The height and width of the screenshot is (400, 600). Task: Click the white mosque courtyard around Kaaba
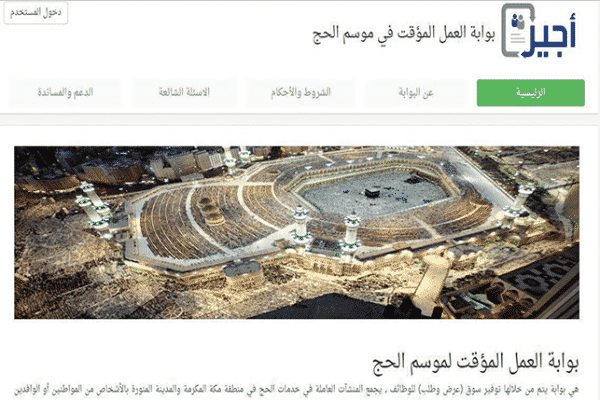click(375, 195)
